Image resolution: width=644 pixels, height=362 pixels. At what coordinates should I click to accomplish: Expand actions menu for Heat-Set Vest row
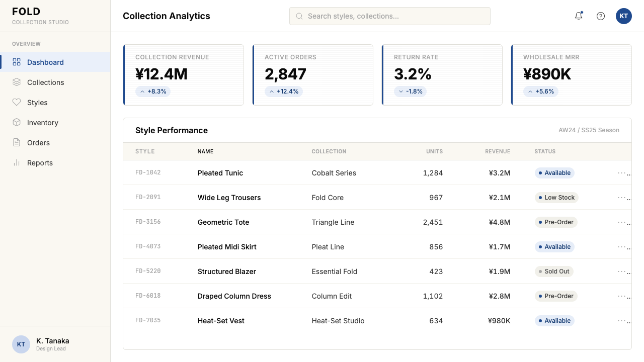pos(624,321)
